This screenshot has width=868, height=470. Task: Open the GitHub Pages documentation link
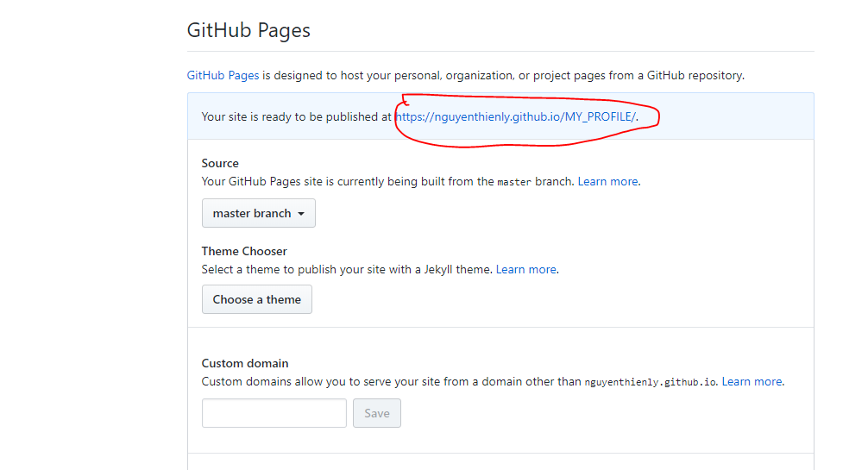[223, 75]
